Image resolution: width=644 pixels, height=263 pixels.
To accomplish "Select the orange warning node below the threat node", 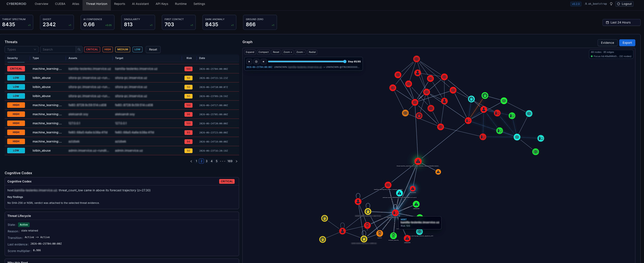I will pos(438,172).
